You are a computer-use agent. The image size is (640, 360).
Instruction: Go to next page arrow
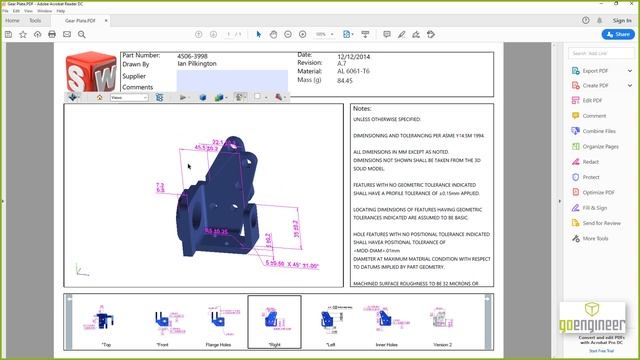(213, 35)
